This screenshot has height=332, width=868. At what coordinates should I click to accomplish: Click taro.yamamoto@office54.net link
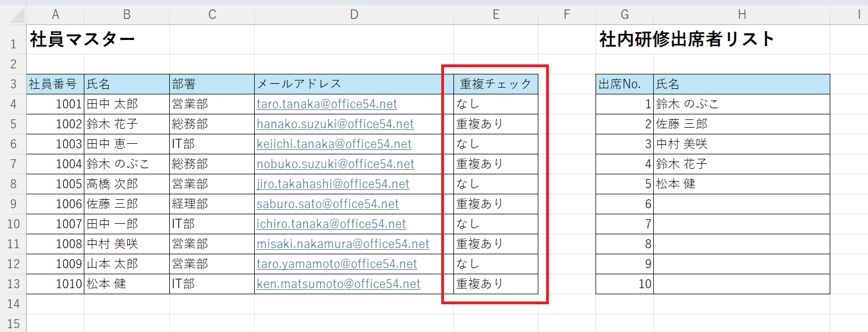pyautogui.click(x=337, y=264)
